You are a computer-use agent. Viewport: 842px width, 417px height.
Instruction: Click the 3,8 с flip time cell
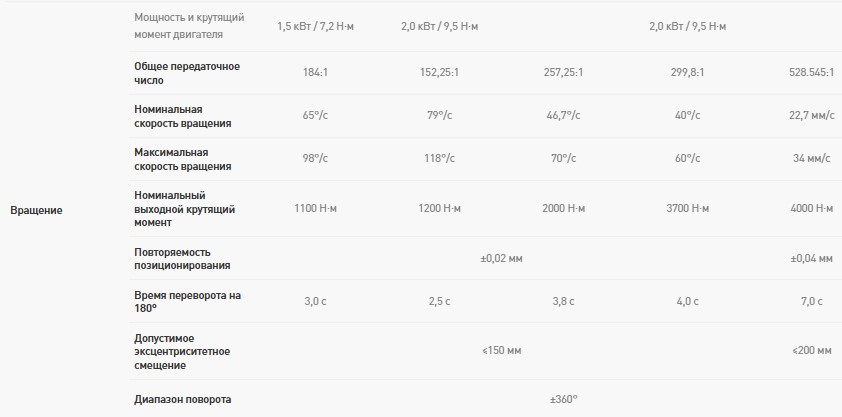pyautogui.click(x=563, y=301)
